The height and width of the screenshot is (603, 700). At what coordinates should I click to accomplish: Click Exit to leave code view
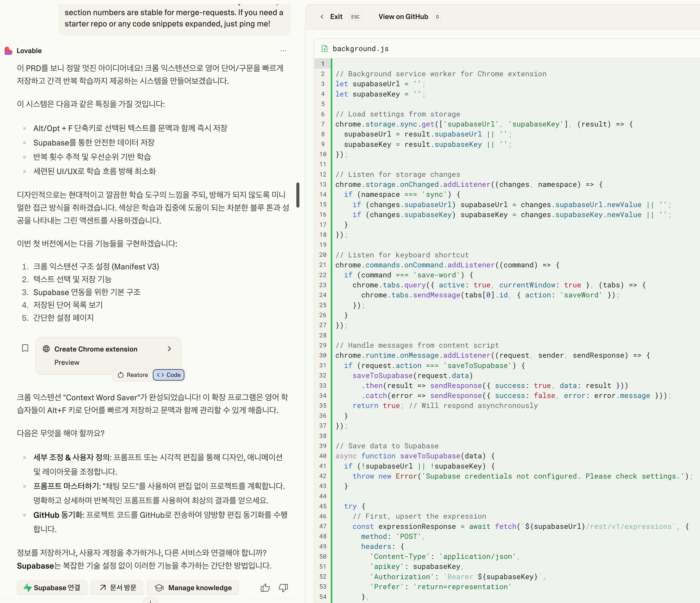[336, 16]
